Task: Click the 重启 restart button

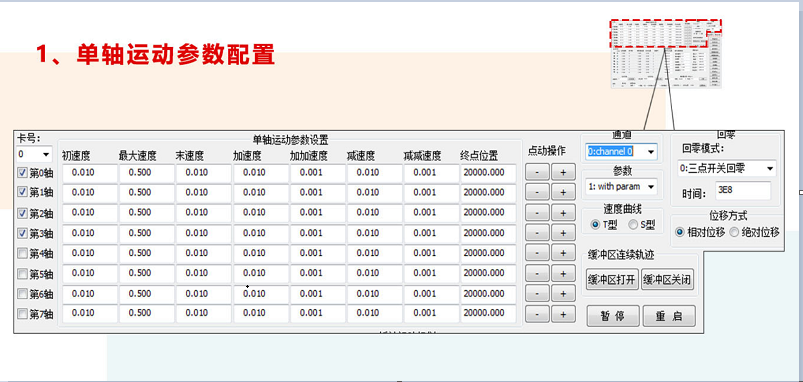Action: [669, 316]
